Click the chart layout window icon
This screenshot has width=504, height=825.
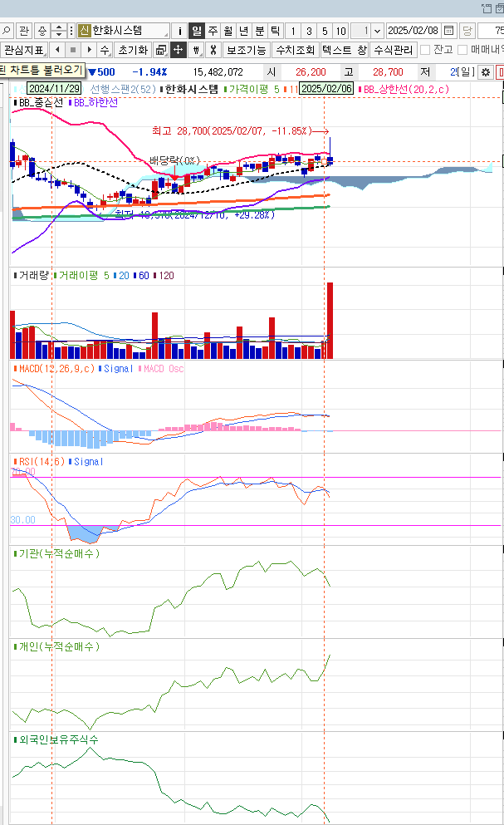[161, 50]
